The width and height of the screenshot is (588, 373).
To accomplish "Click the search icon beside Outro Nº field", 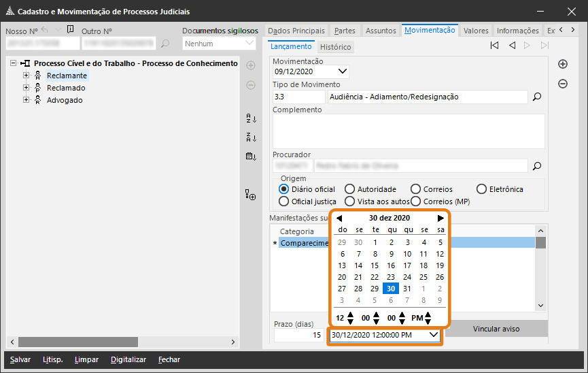I will (165, 44).
